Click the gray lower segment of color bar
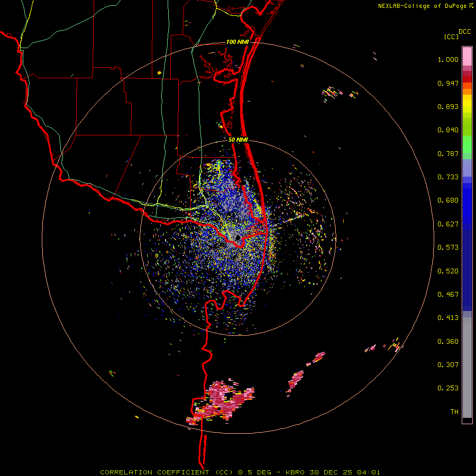The height and width of the screenshot is (476, 476). pos(467,368)
